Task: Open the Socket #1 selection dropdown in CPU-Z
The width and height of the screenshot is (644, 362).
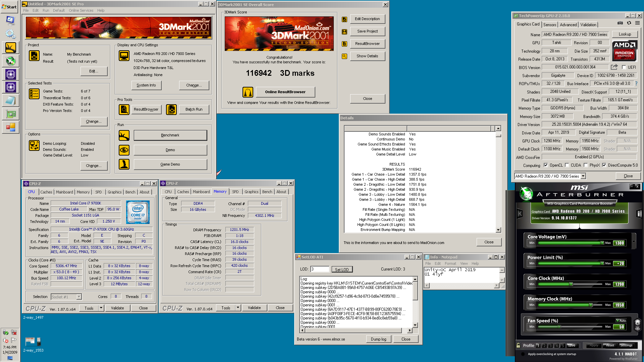Action: click(x=79, y=297)
